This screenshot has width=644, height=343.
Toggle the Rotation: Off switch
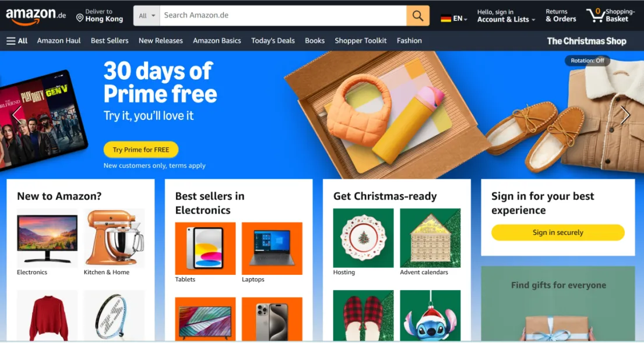point(587,61)
